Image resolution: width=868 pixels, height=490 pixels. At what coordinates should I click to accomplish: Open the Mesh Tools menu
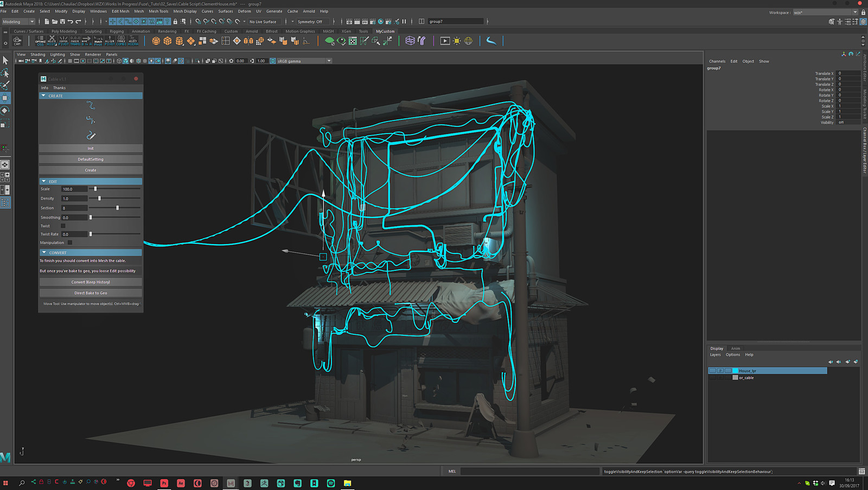pos(158,11)
